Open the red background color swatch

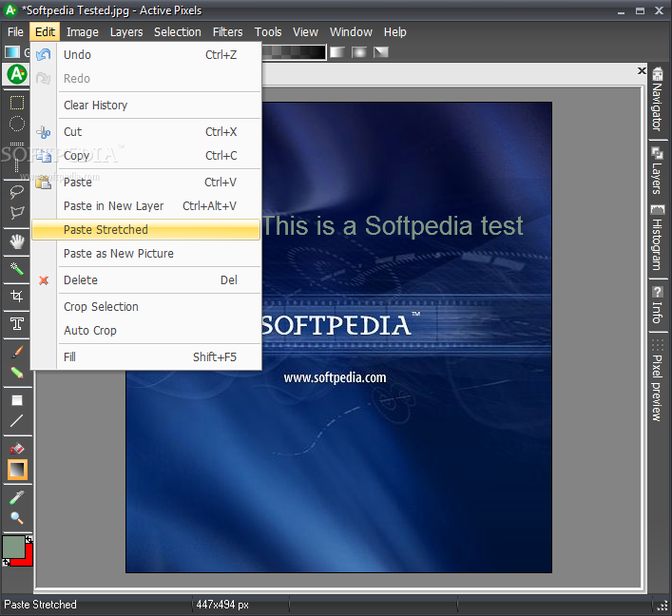pos(27,557)
